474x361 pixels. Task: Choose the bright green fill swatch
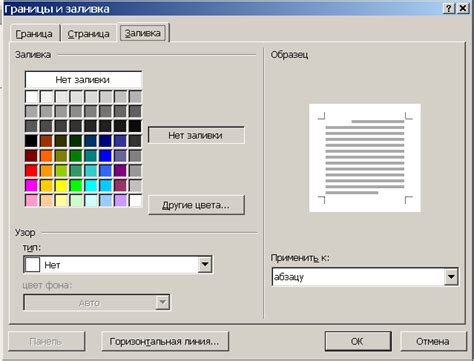(x=76, y=186)
